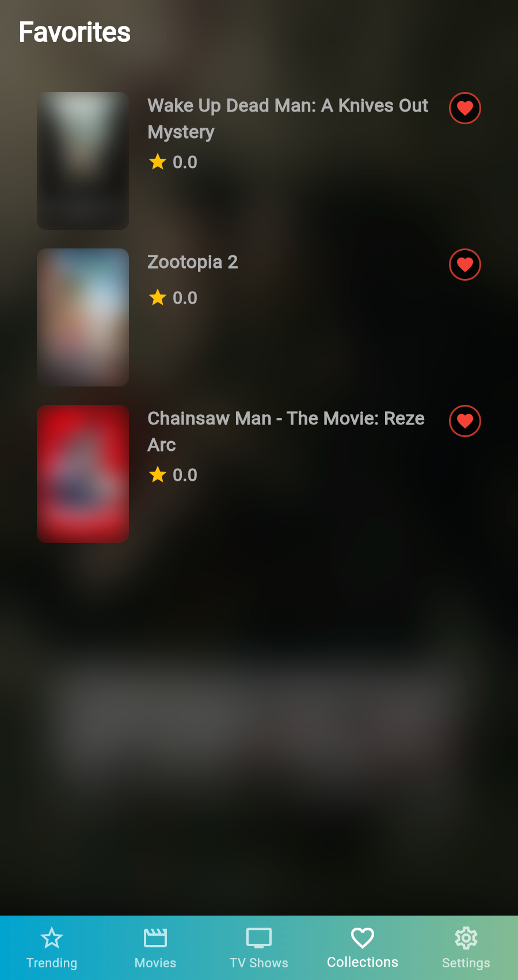This screenshot has height=980, width=518.
Task: Open Chainsaw Man Reze Arc title
Action: (286, 431)
